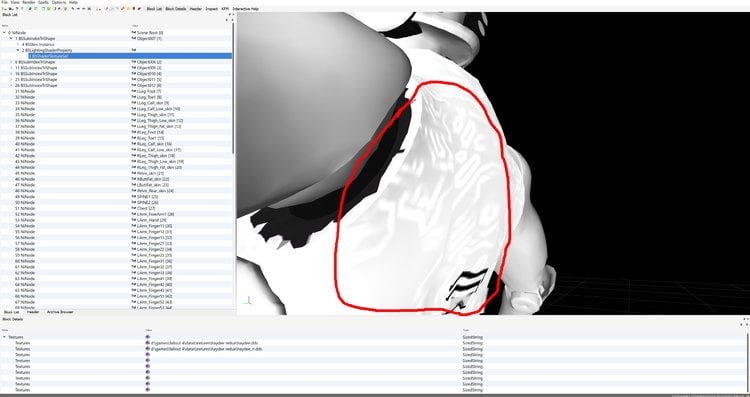Toggle the Inspect panel from the toolbar
This screenshot has width=750, height=397.
[x=211, y=9]
